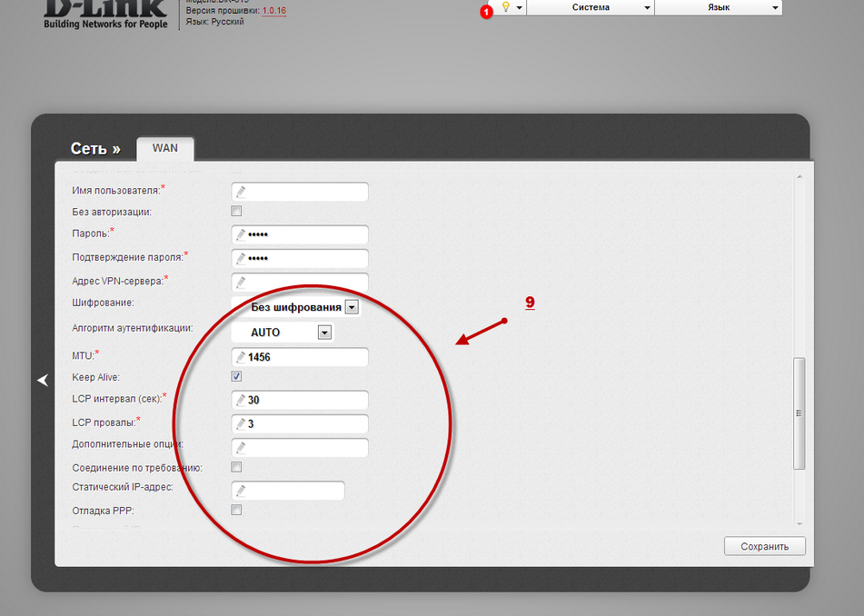Open the Язык dropdown menu
Image resolution: width=864 pixels, height=616 pixels.
click(x=719, y=7)
